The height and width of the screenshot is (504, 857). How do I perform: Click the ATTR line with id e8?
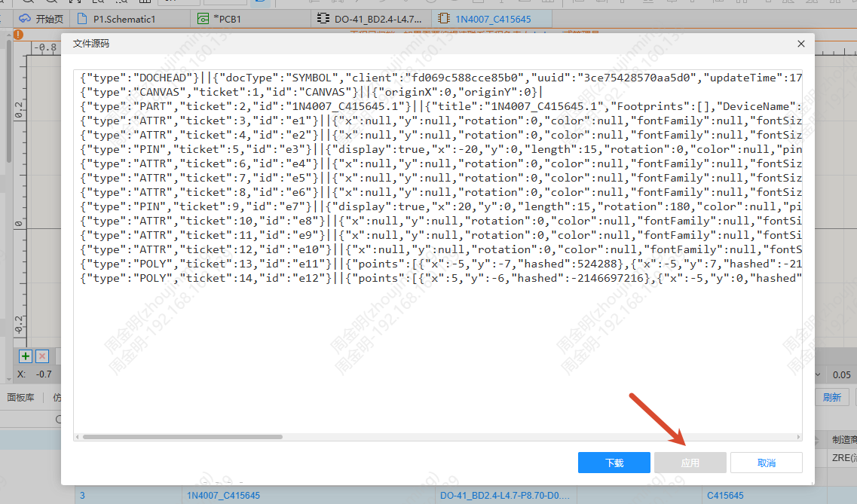[x=440, y=221]
